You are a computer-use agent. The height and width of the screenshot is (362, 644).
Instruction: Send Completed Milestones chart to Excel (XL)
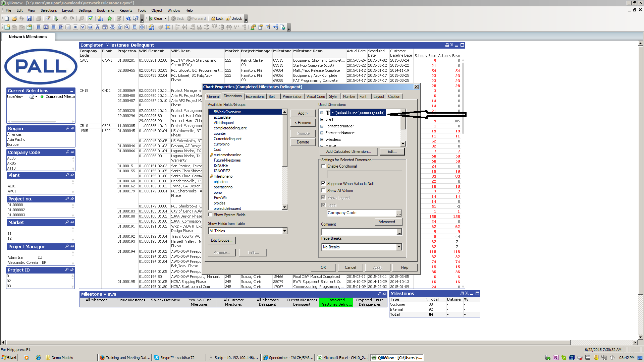pyautogui.click(x=451, y=45)
